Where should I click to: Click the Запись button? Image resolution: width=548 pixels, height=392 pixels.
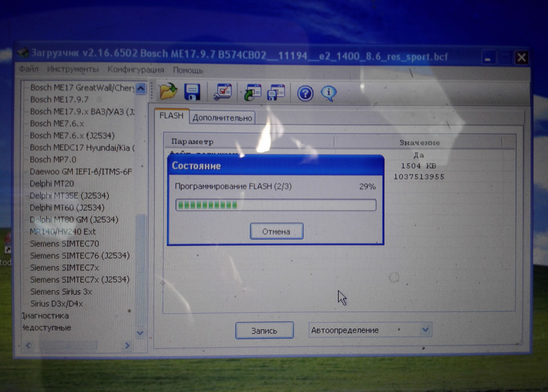pyautogui.click(x=264, y=330)
